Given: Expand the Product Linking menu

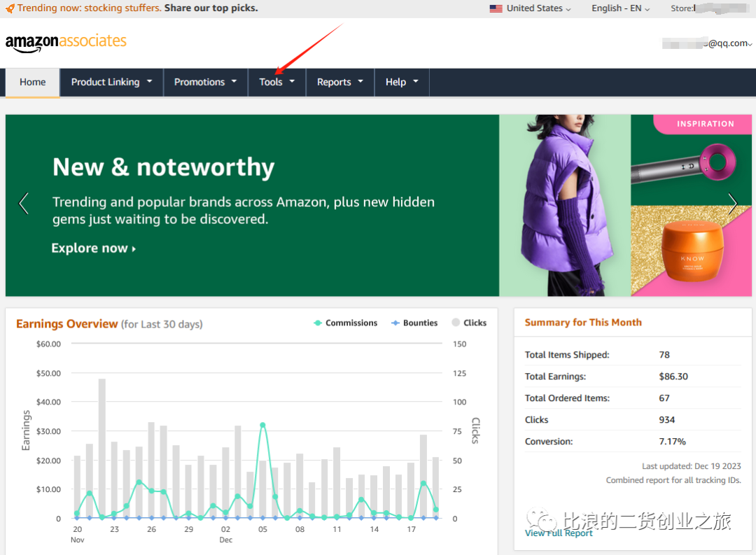Looking at the screenshot, I should tap(111, 82).
